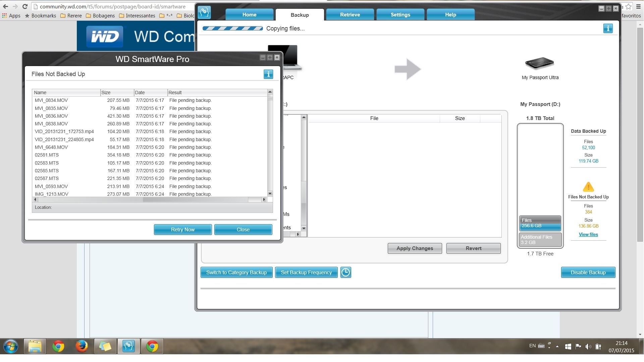This screenshot has width=644, height=362.
Task: Click left arrow of file list horizontal scrollbar
Action: point(35,199)
